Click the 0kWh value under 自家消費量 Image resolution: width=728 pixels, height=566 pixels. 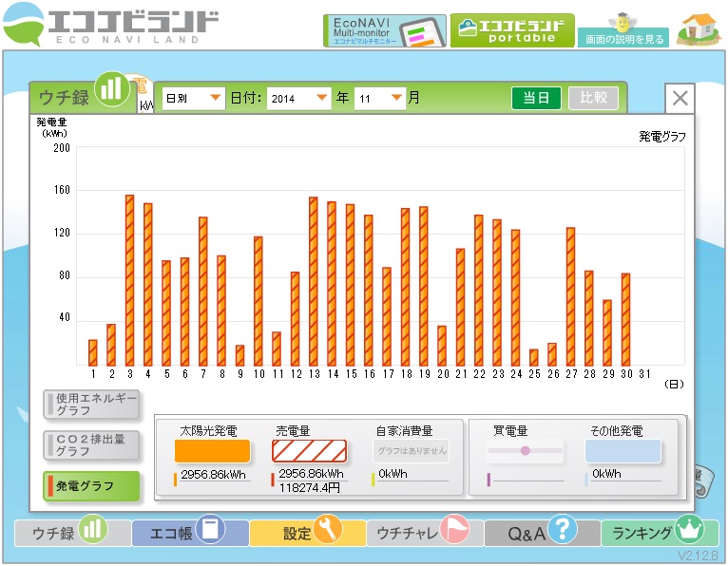coord(393,474)
